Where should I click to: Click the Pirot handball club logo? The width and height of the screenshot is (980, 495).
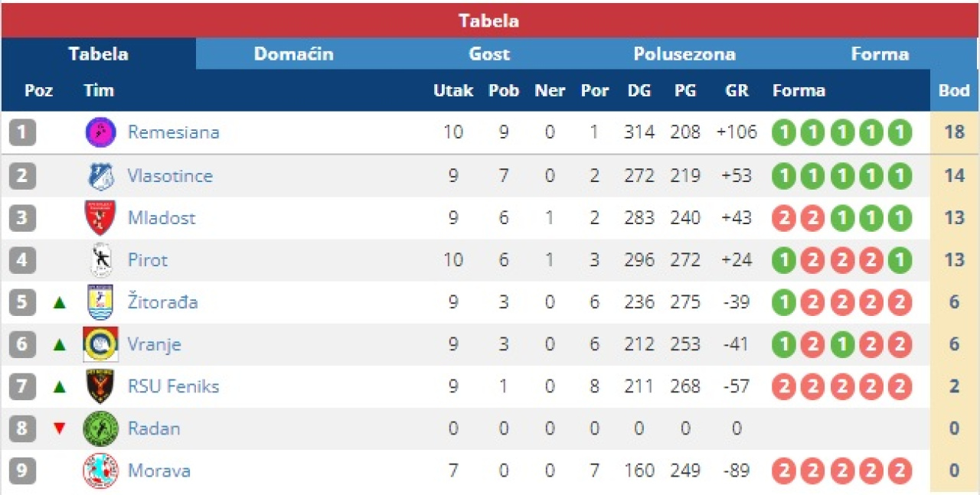pos(100,260)
